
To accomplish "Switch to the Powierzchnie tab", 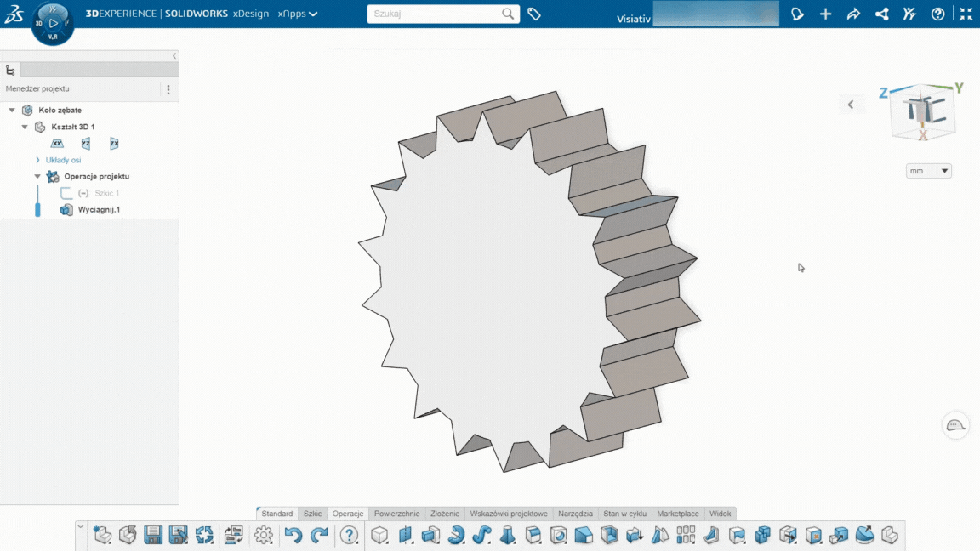I will coord(397,514).
